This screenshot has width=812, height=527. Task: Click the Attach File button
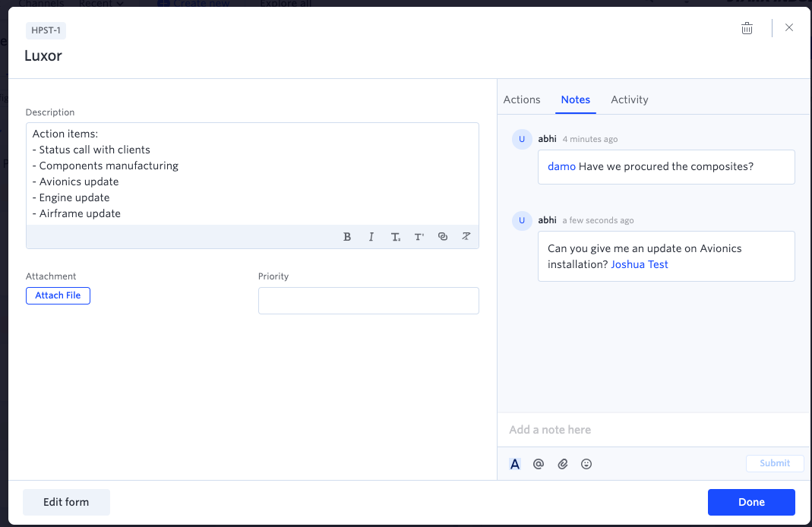click(x=58, y=295)
